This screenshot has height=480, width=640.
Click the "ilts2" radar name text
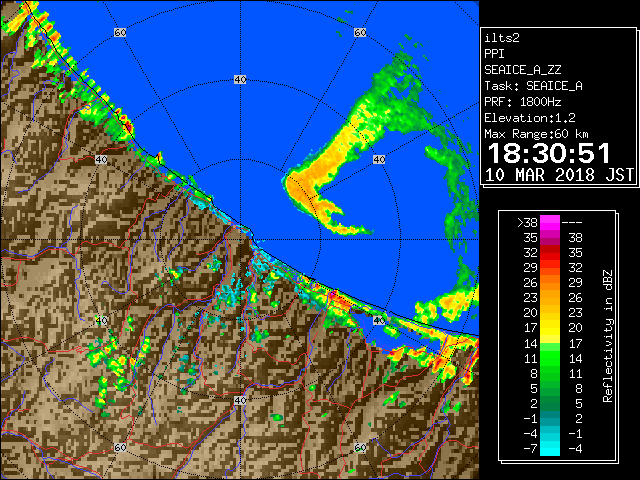click(502, 38)
